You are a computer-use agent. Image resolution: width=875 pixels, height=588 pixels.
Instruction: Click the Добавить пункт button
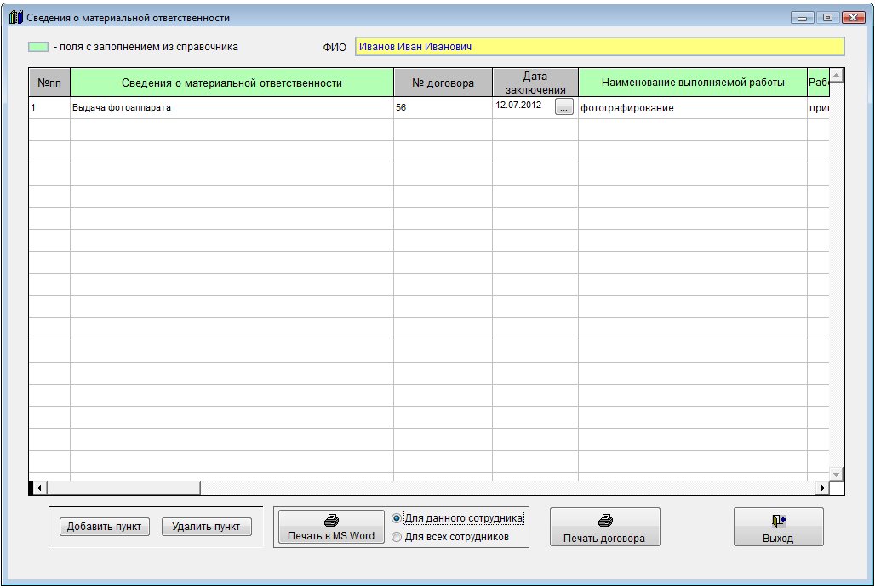coord(105,527)
